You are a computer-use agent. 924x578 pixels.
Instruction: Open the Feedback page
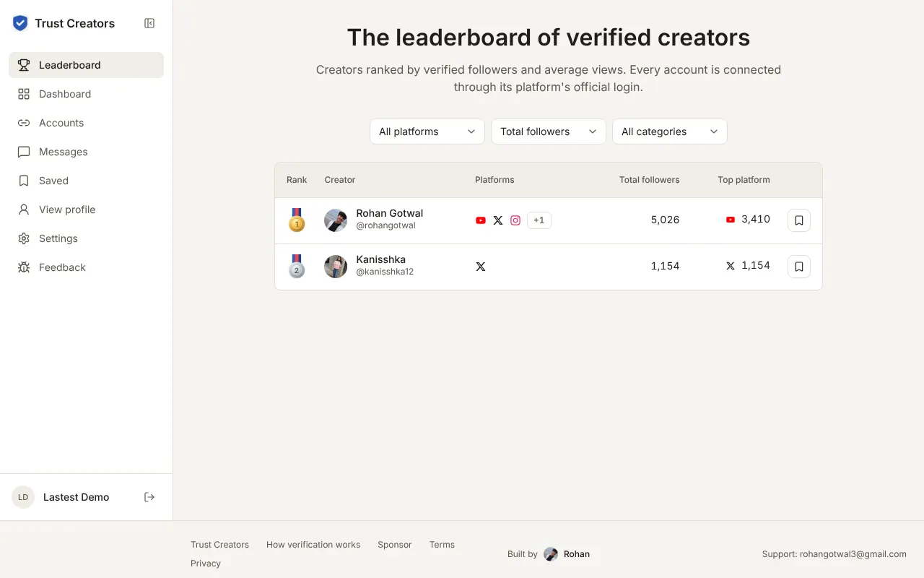click(x=87, y=267)
